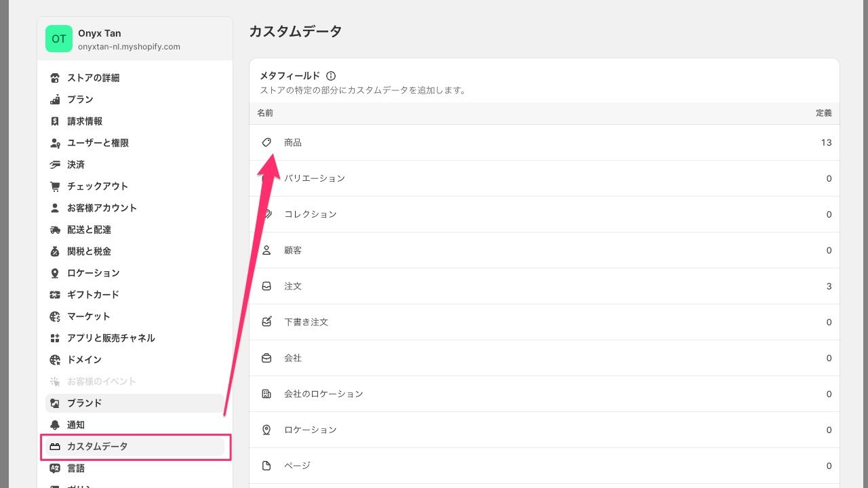Image resolution: width=868 pixels, height=488 pixels.
Task: Click the ブランド icon
Action: pyautogui.click(x=56, y=403)
